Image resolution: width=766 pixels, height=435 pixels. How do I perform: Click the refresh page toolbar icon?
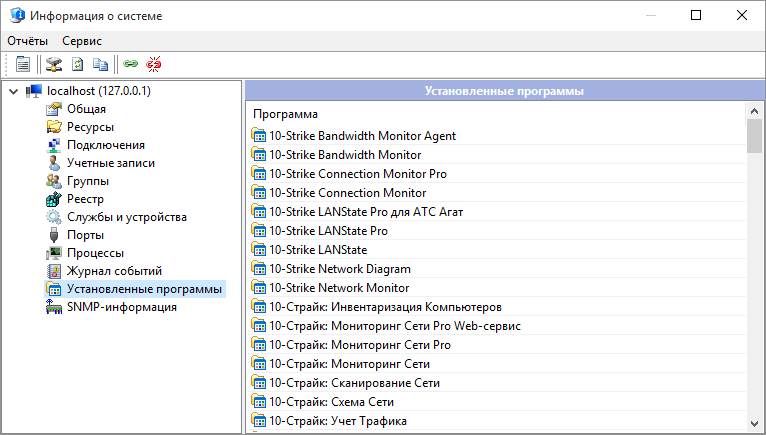(x=78, y=64)
